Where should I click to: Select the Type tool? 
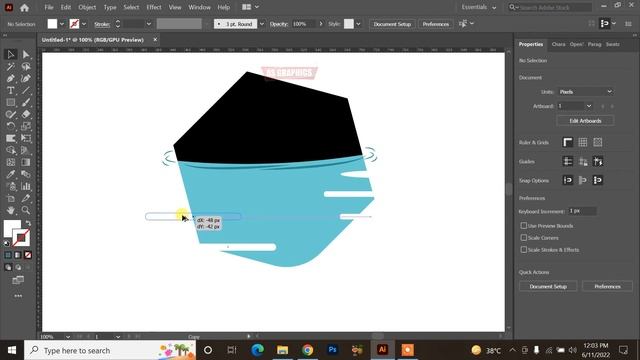11,90
